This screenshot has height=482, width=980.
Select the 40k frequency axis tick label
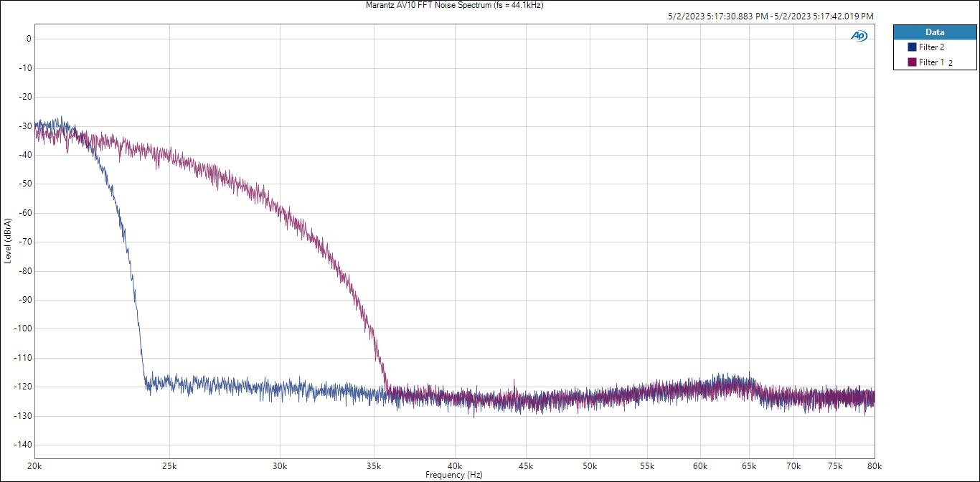(454, 466)
